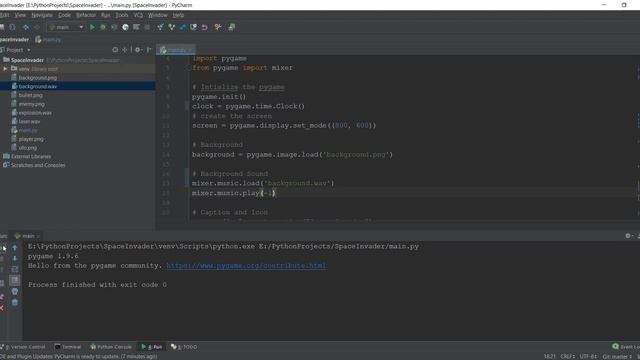Open the Tools menu

[122, 15]
